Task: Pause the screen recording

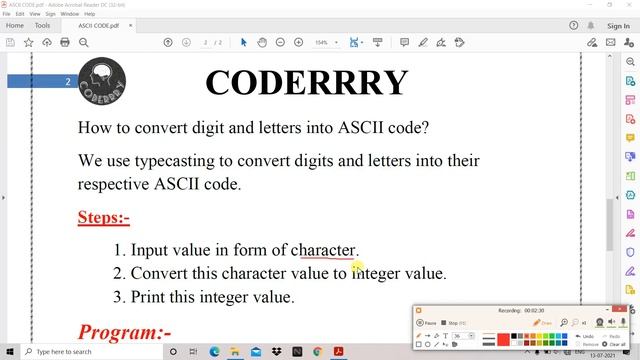Action: (x=427, y=322)
